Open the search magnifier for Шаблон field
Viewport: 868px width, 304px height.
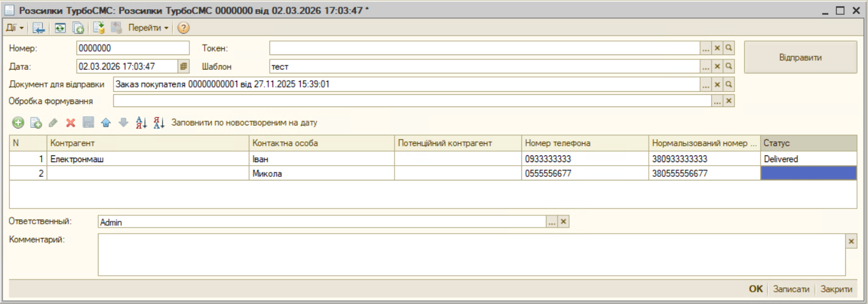tap(728, 66)
